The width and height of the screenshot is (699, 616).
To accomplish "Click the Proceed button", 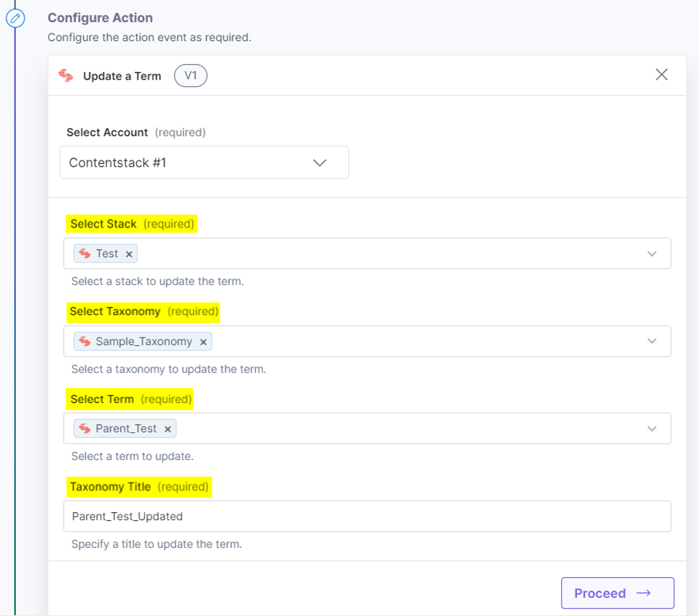I will (x=617, y=593).
